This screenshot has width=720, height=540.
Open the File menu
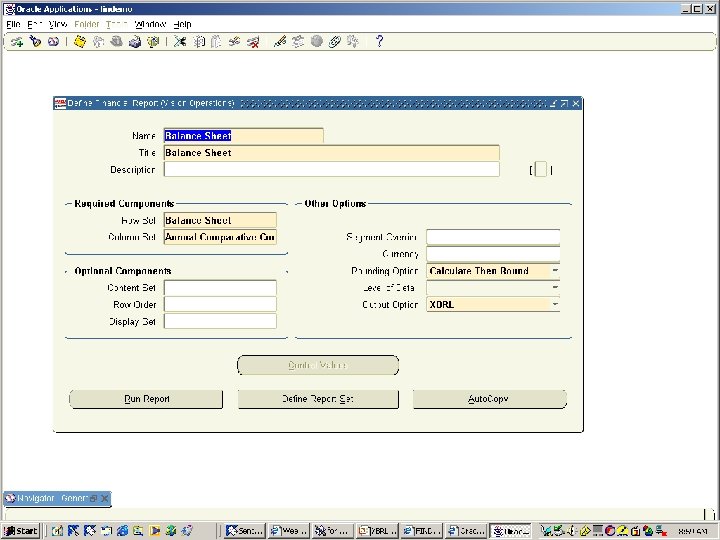(13, 24)
